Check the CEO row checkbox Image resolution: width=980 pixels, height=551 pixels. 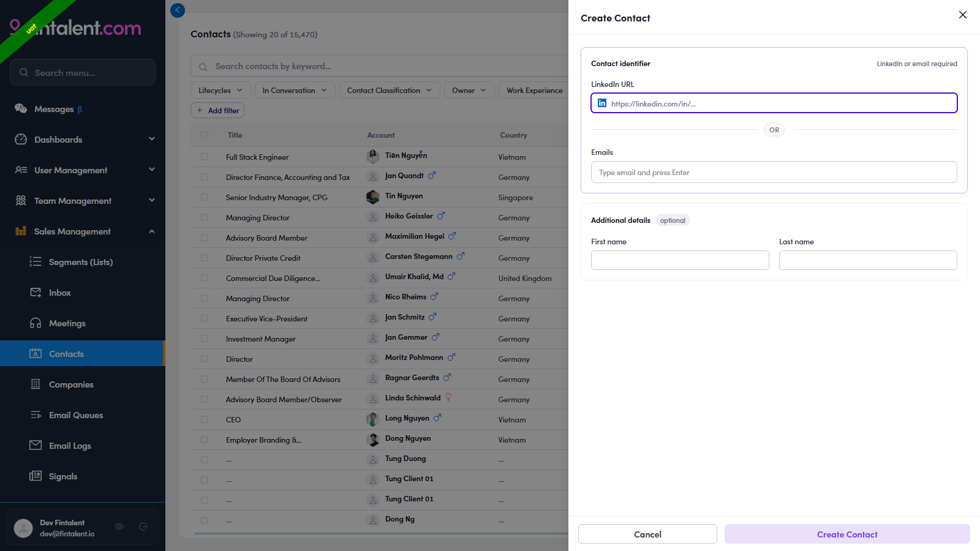[205, 419]
